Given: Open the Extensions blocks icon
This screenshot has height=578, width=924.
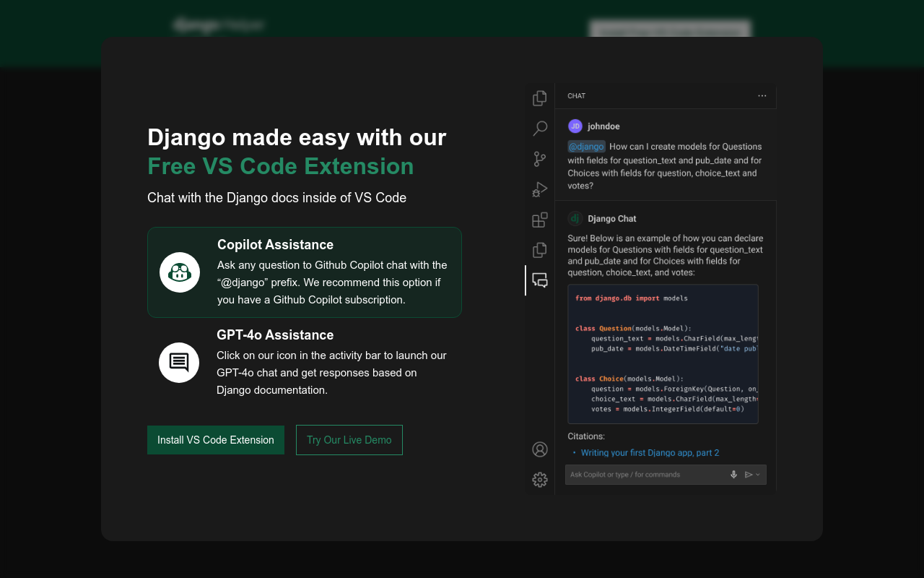Looking at the screenshot, I should click(x=539, y=220).
